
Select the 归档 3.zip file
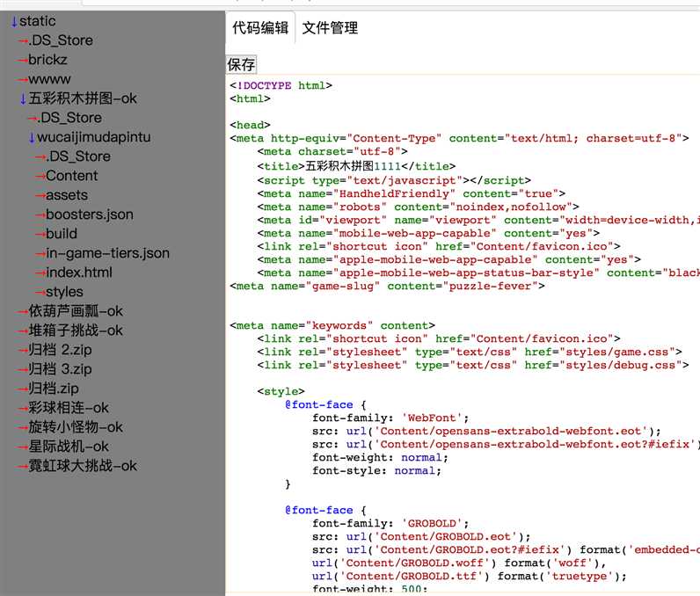tap(61, 369)
